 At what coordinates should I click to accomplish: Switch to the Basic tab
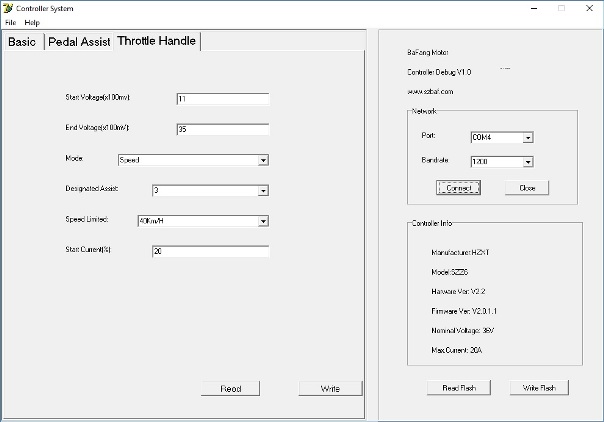coord(22,42)
